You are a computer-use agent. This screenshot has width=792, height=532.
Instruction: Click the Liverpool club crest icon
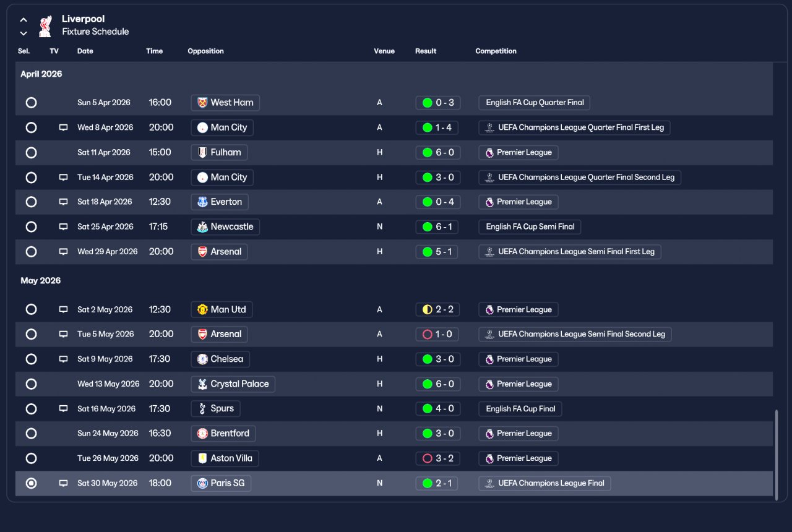[x=45, y=26]
